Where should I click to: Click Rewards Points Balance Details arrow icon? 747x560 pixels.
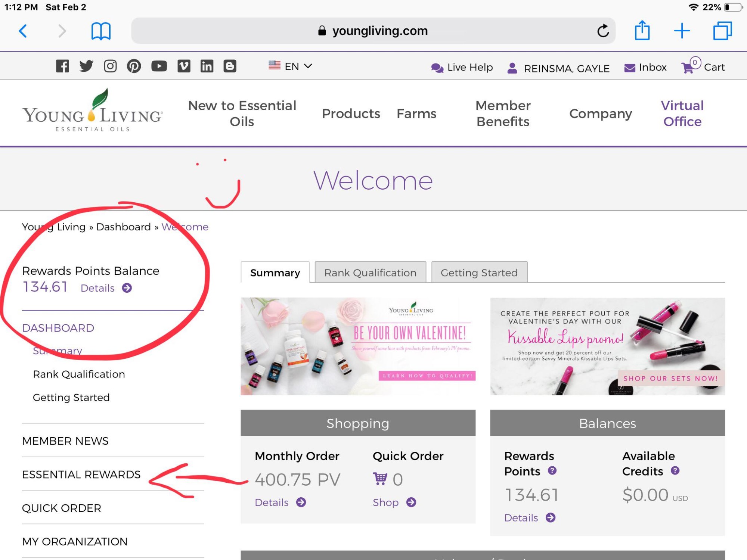pos(127,288)
